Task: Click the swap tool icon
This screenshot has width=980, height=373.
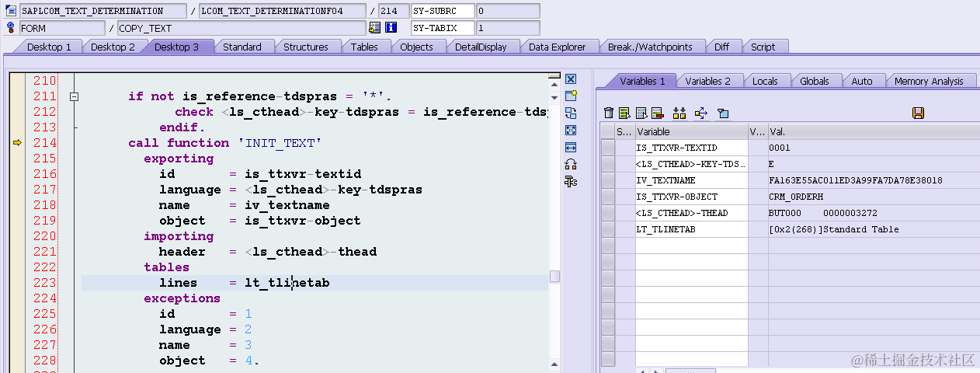Action: 571,113
